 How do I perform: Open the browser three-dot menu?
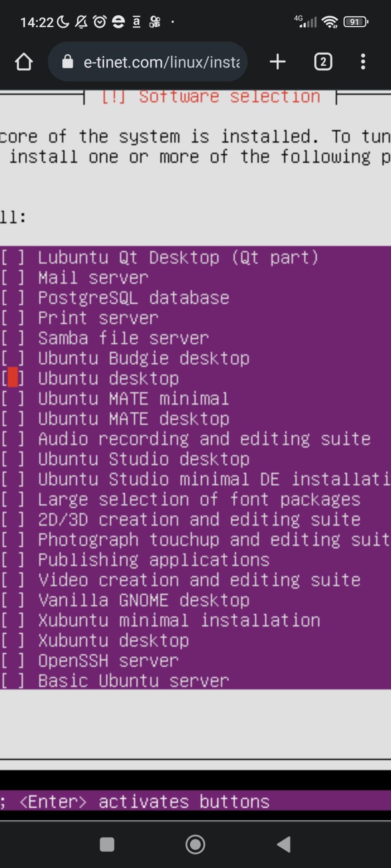pos(363,62)
